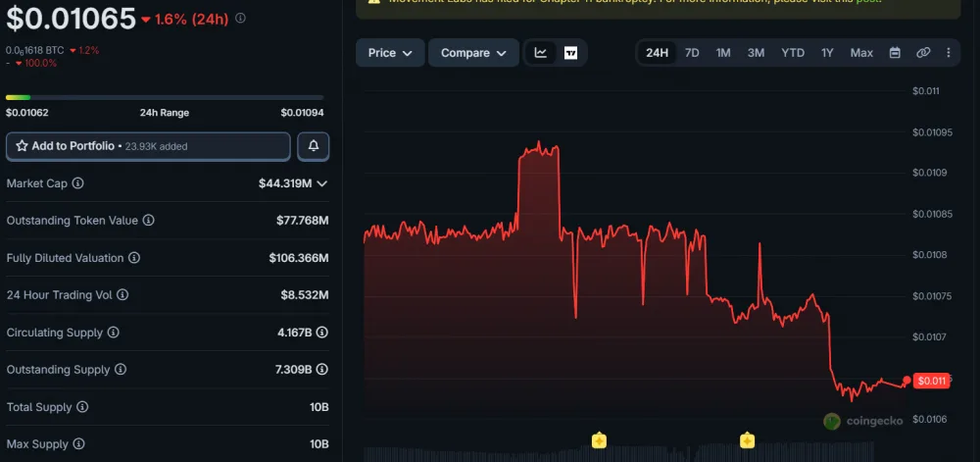Click the Add to Portfolio button

pyautogui.click(x=148, y=146)
